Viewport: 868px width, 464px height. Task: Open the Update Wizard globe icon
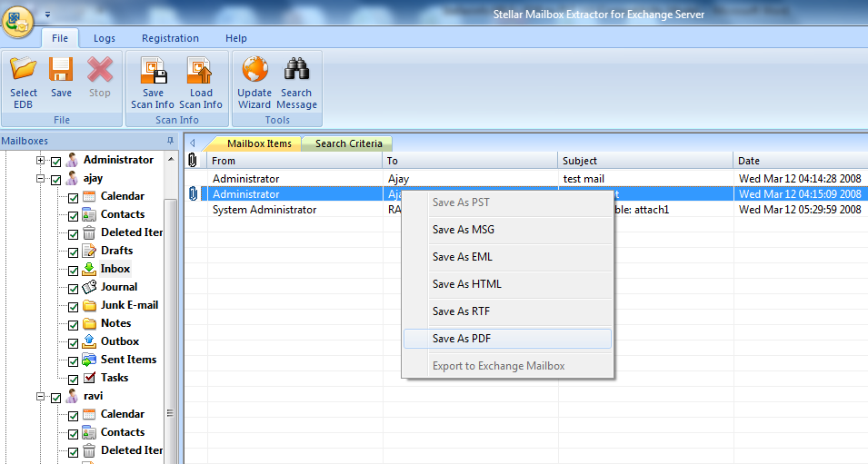(254, 69)
